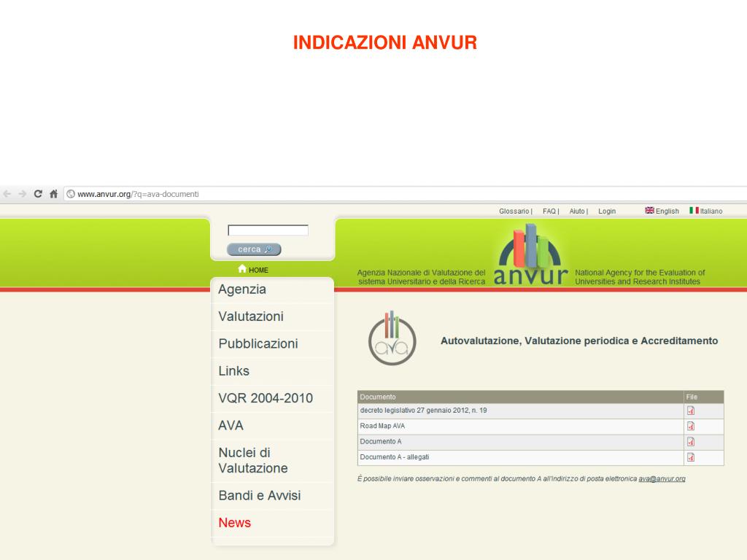Click the 'Road Map AVA' row text
Viewport: 747px width, 560px height.
pyautogui.click(x=382, y=426)
